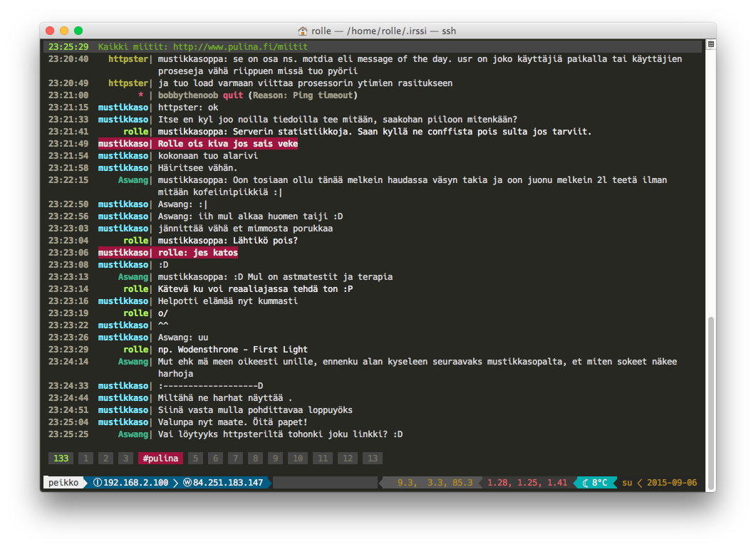756x549 pixels.
Task: Click the timestamp 23:24:14
Action: [x=68, y=362]
